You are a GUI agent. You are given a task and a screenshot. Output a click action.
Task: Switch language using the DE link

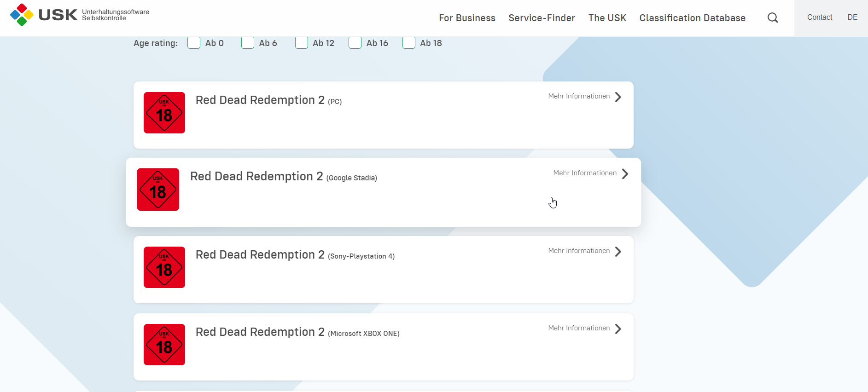tap(852, 17)
